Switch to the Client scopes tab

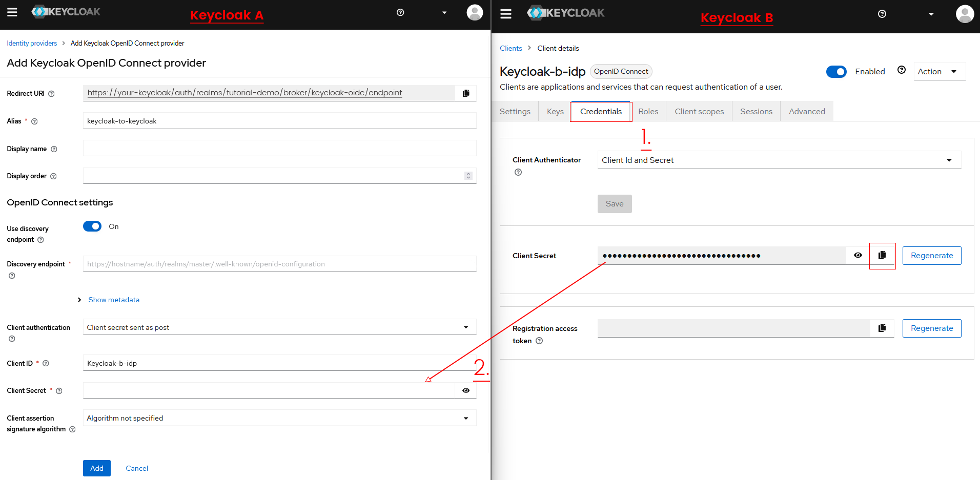point(699,111)
